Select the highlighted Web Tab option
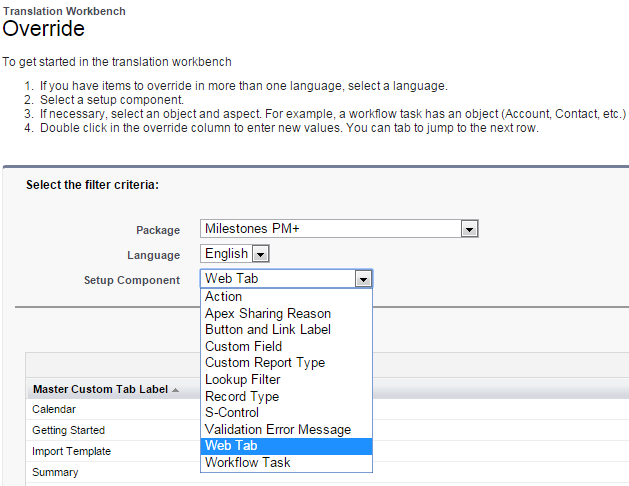 pyautogui.click(x=231, y=446)
